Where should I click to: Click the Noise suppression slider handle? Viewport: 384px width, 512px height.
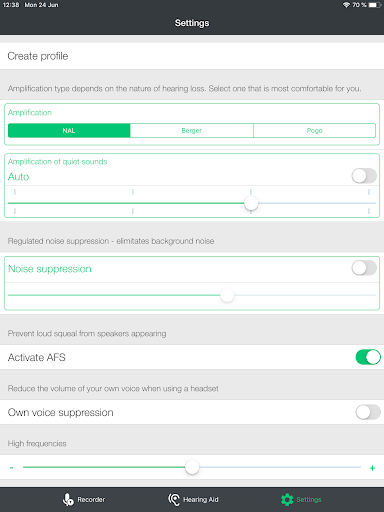[227, 295]
